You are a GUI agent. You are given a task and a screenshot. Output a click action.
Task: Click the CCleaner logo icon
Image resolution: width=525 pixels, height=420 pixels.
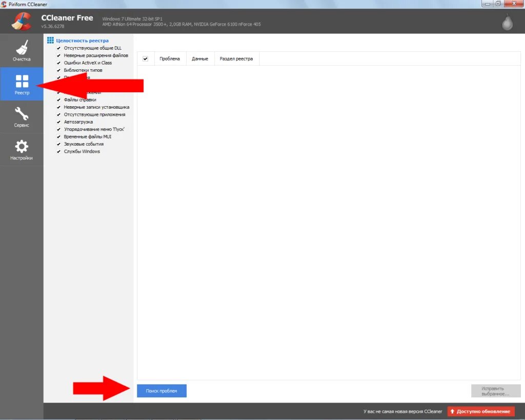(22, 21)
